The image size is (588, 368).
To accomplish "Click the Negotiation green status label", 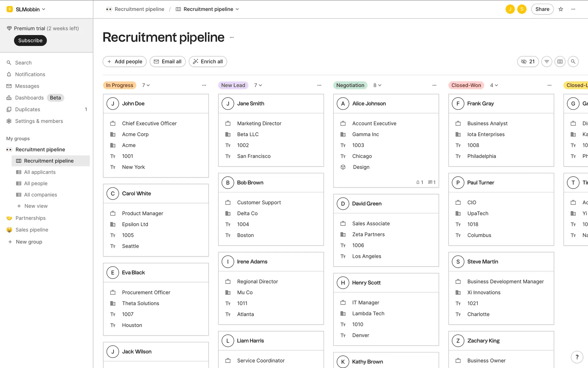I will 350,85.
